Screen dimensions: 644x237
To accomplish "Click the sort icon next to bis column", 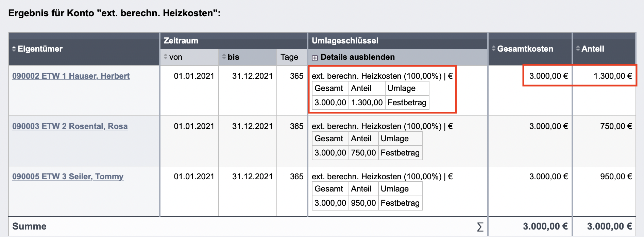I will pyautogui.click(x=224, y=57).
